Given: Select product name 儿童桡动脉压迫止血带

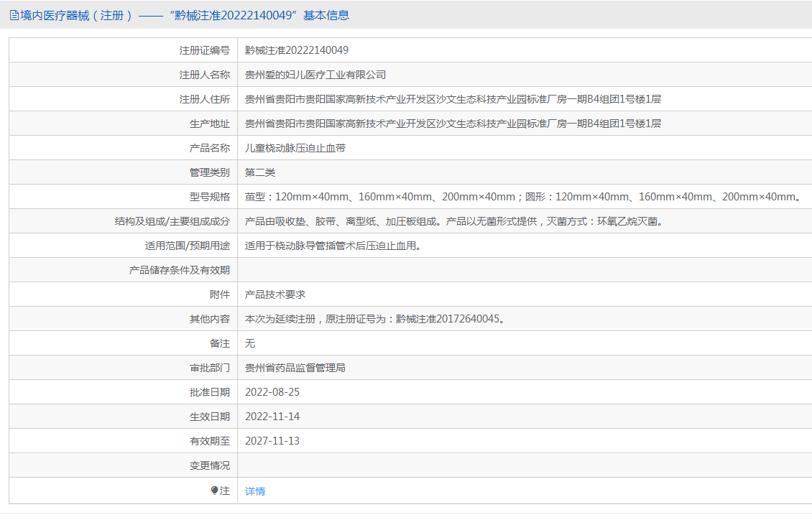Looking at the screenshot, I should click(295, 148).
